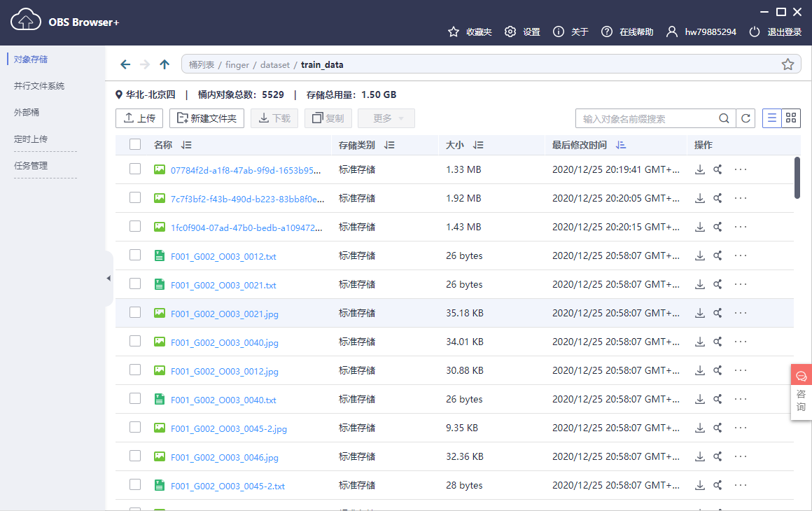This screenshot has width=812, height=511.
Task: Switch to grid view layout
Action: [791, 118]
